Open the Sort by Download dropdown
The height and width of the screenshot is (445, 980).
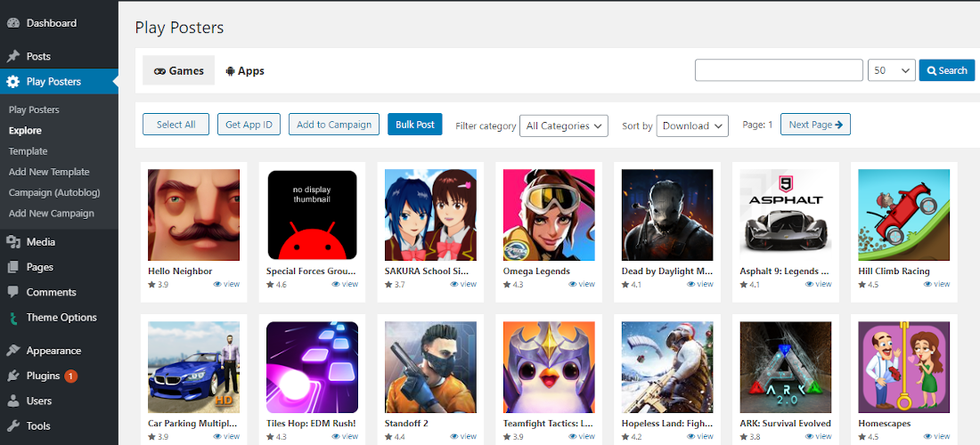click(692, 125)
